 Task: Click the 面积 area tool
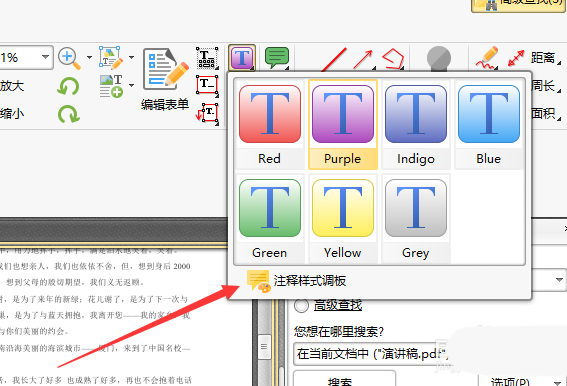[x=545, y=114]
